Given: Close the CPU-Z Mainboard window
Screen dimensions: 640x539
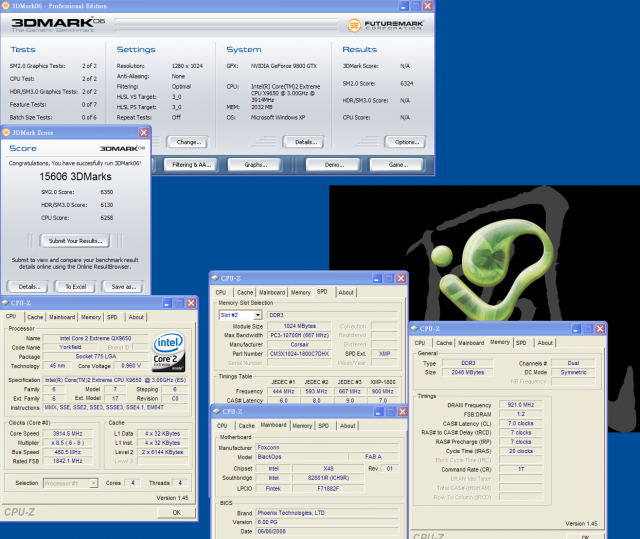Looking at the screenshot, I should [402, 411].
